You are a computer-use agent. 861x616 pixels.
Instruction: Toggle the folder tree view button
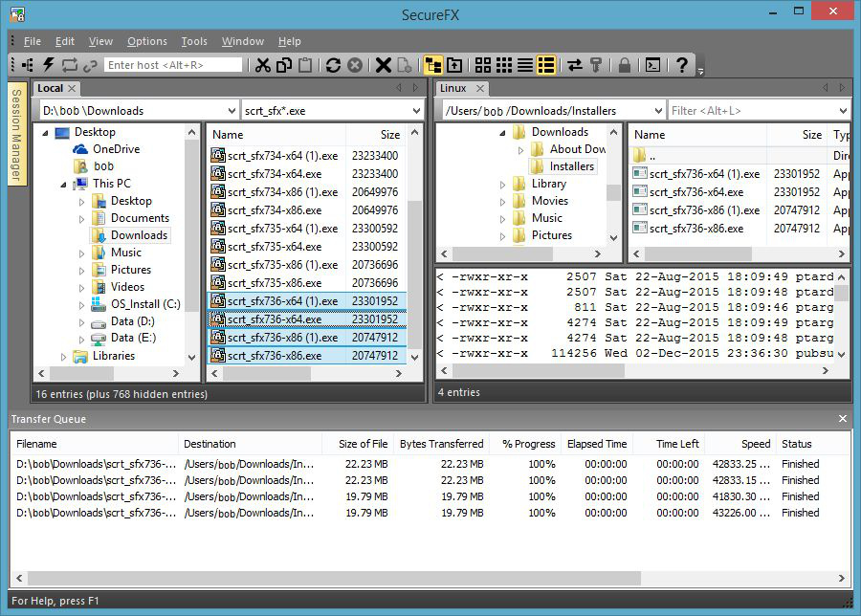coord(433,65)
